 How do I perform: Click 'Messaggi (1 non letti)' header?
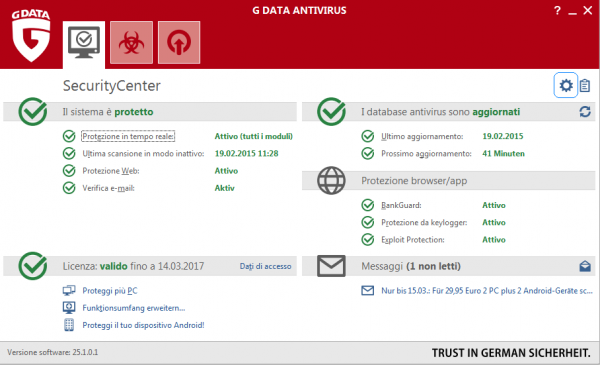pos(411,266)
